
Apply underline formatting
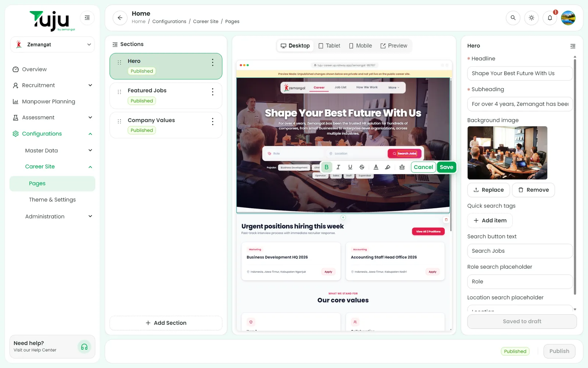(x=350, y=167)
